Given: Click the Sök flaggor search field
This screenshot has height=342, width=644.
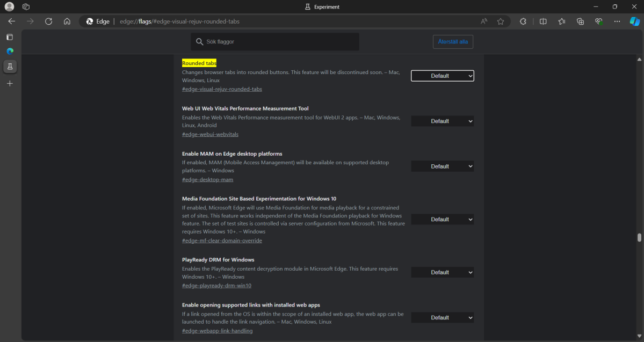Looking at the screenshot, I should click(274, 41).
